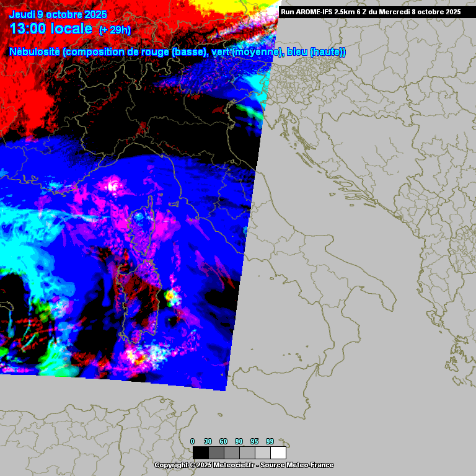Click the (+ 29h) forecast offset
The width and height of the screenshot is (476, 476).
point(115,30)
